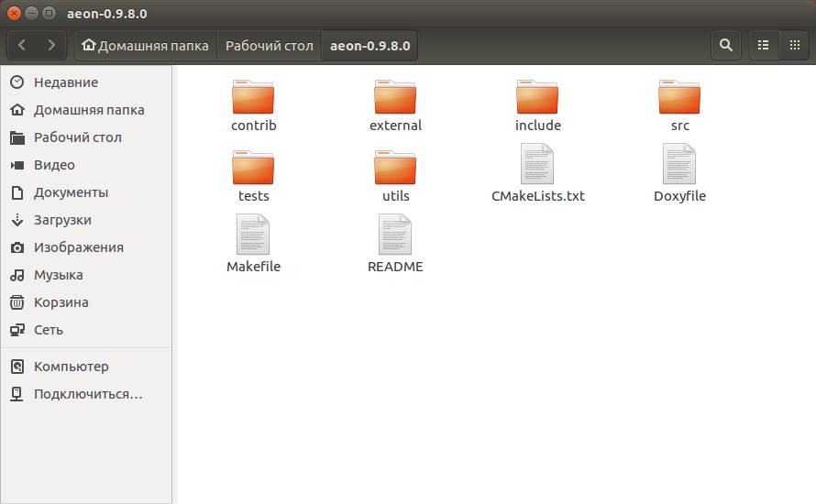Screen dimensions: 816x504
Task: Switch to list view
Action: (764, 45)
